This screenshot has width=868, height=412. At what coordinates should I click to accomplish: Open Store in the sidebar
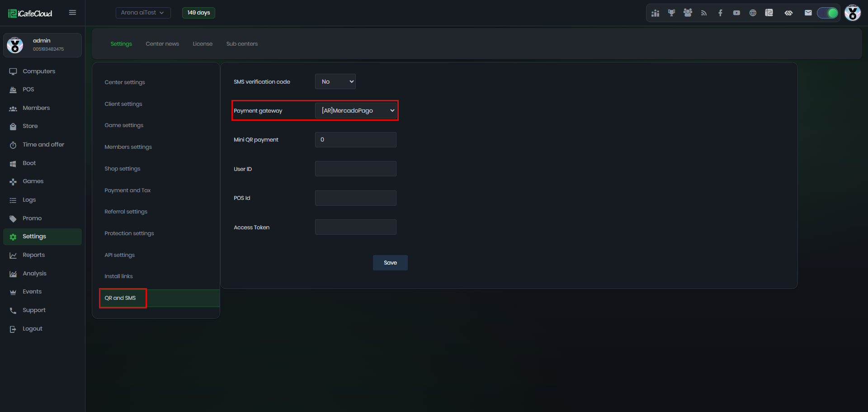42,126
